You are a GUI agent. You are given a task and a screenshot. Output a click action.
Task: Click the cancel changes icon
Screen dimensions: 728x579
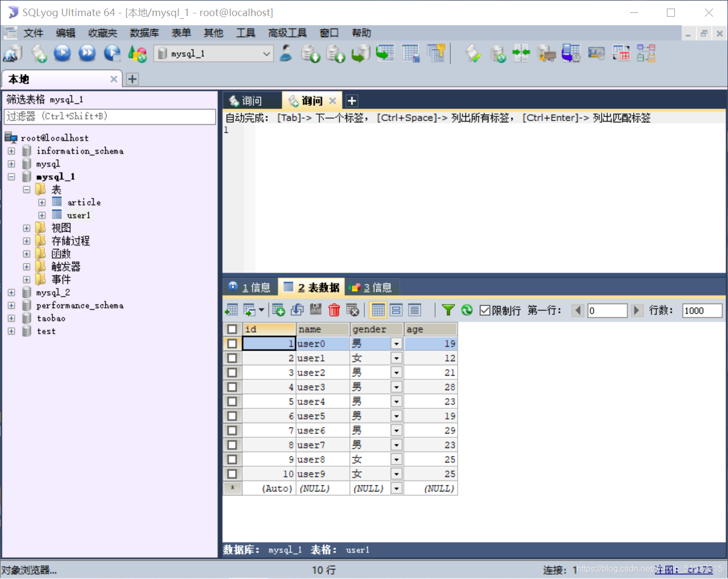352,310
